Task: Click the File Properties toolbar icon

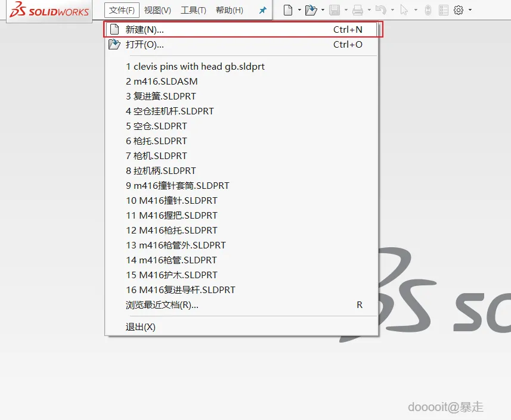Action: pyautogui.click(x=444, y=10)
